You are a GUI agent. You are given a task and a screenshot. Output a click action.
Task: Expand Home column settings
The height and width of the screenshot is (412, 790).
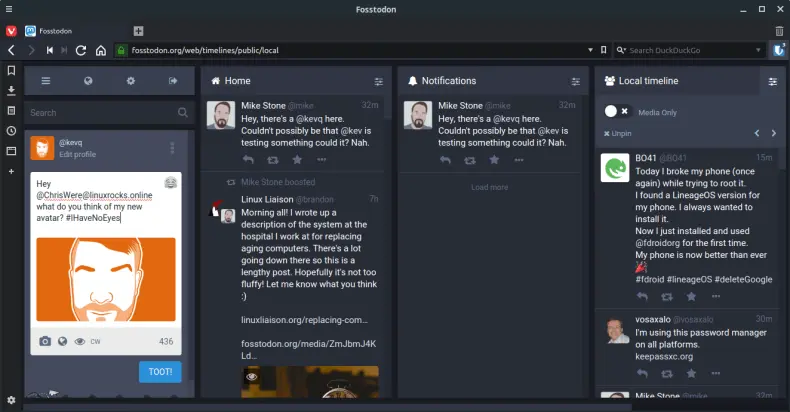tap(378, 81)
